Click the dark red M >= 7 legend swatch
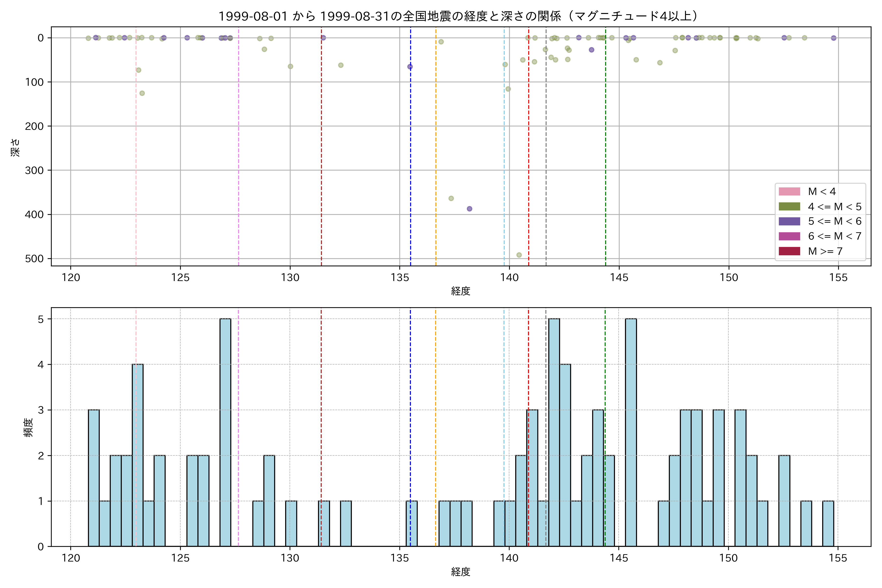 789,251
